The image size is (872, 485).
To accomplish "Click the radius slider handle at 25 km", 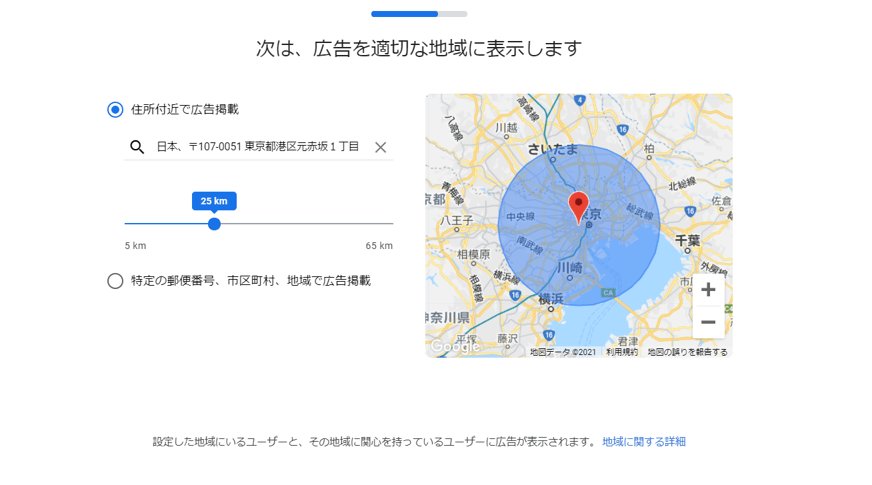I will pyautogui.click(x=214, y=224).
